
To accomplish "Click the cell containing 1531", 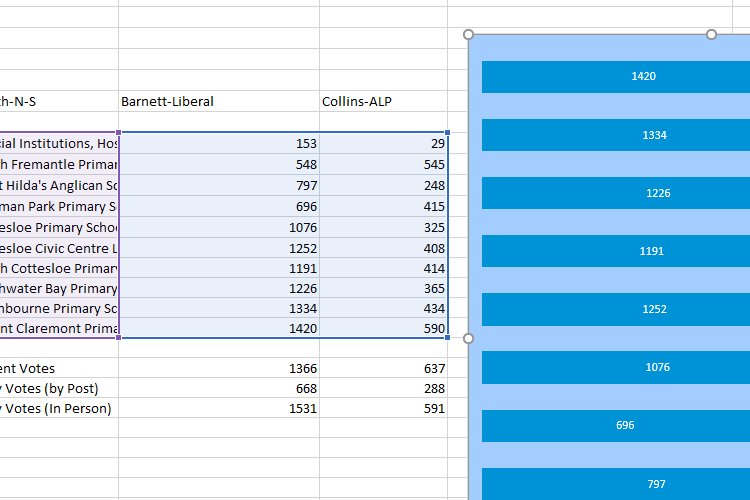I will [x=218, y=408].
